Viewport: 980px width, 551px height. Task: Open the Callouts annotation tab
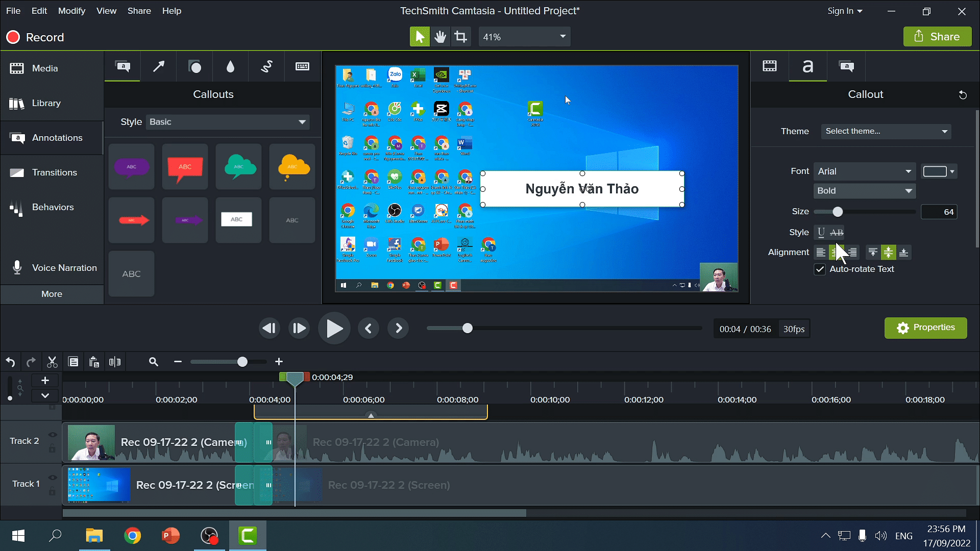(x=123, y=66)
